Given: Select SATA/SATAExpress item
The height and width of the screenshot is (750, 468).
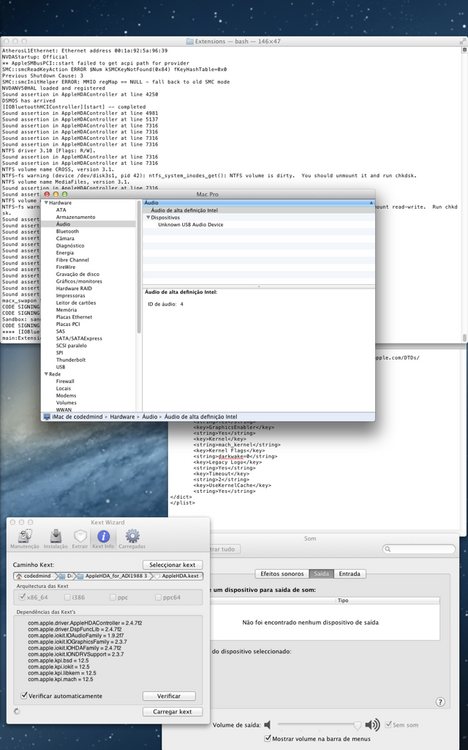Looking at the screenshot, I should (x=79, y=338).
